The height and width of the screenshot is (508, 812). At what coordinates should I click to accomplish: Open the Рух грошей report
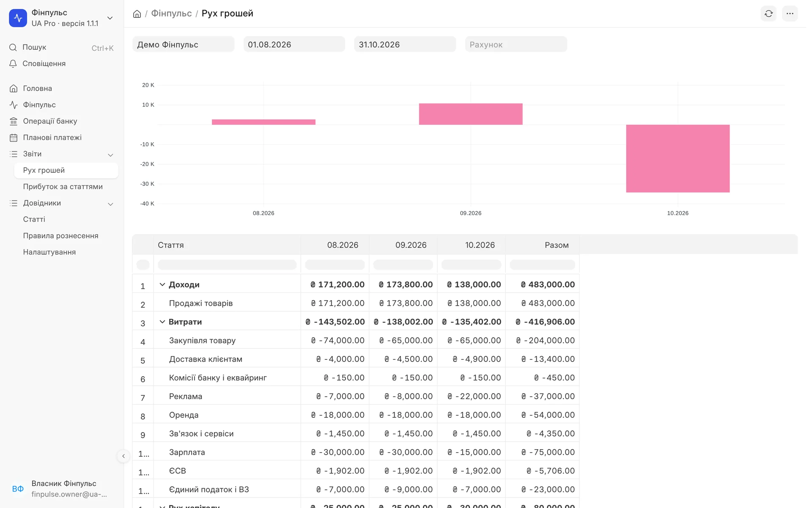66,170
